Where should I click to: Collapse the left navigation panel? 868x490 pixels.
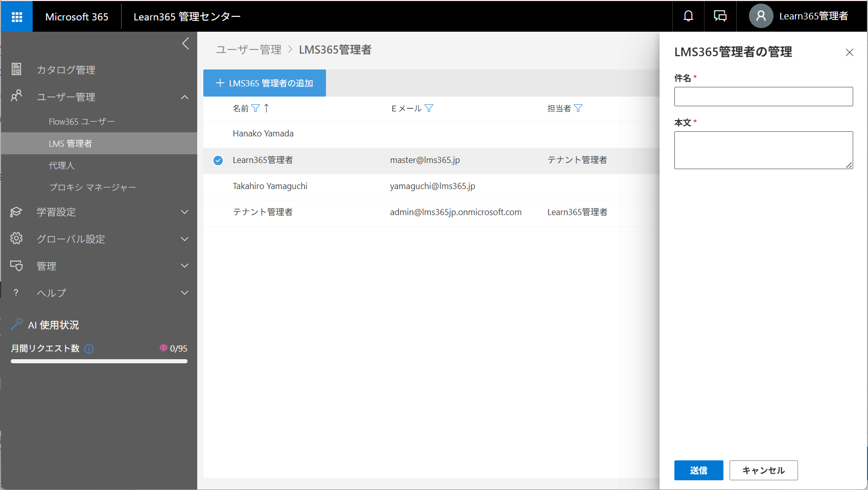pos(185,44)
